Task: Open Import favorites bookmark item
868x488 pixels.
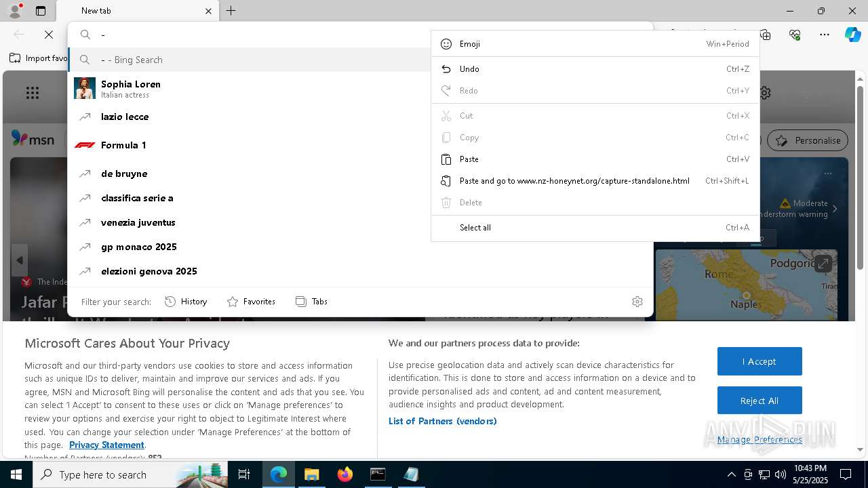Action: 39,58
